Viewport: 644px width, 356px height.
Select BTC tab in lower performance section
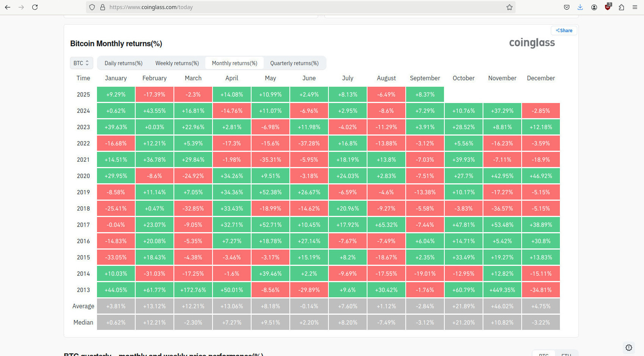point(544,354)
